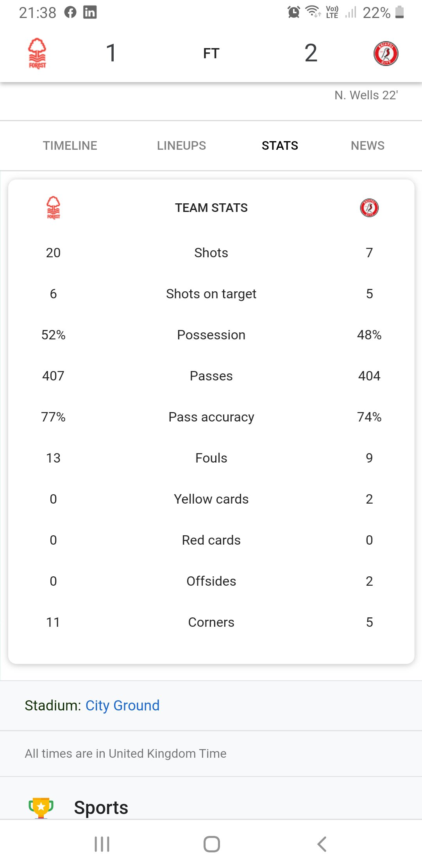Tap the battery icon in the status bar
Viewport: 422px width, 868px height.
click(399, 12)
